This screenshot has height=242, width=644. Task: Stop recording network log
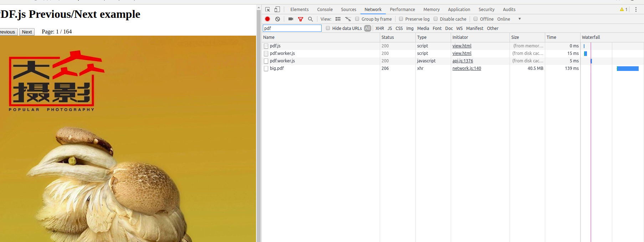(267, 19)
